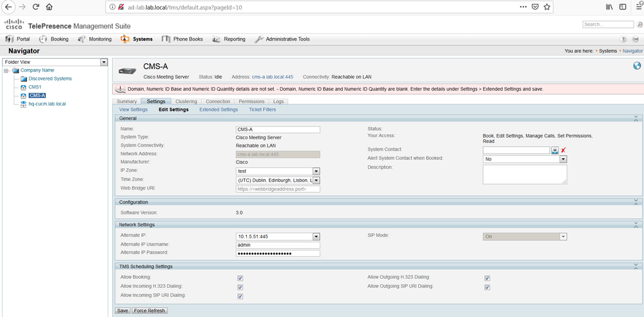
Task: Switch to the Permissions tab
Action: 251,101
